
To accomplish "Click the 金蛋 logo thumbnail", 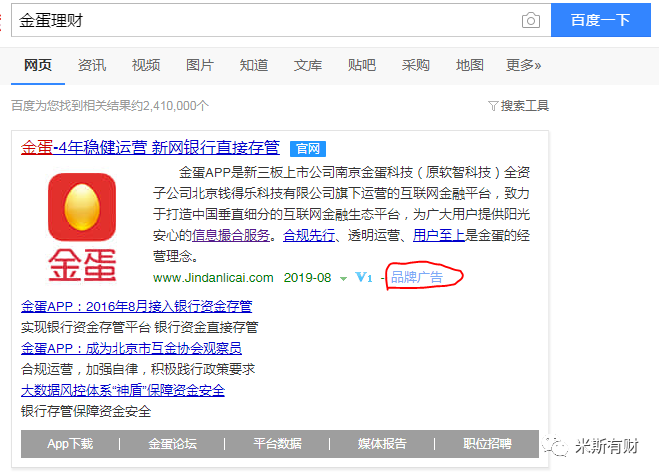I will point(82,227).
